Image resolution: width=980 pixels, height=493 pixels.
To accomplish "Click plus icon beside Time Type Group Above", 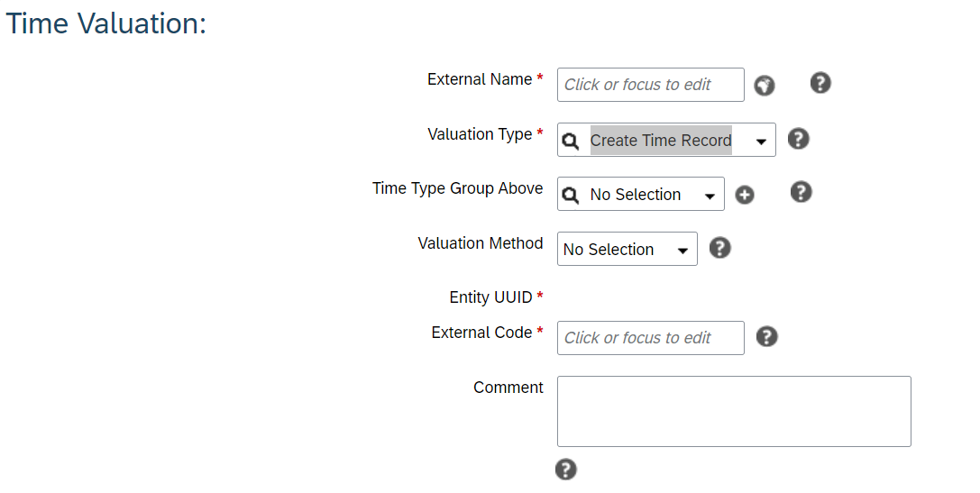I will tap(745, 195).
